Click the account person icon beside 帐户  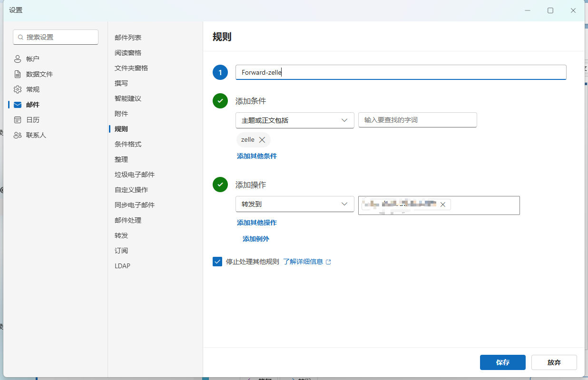click(18, 59)
